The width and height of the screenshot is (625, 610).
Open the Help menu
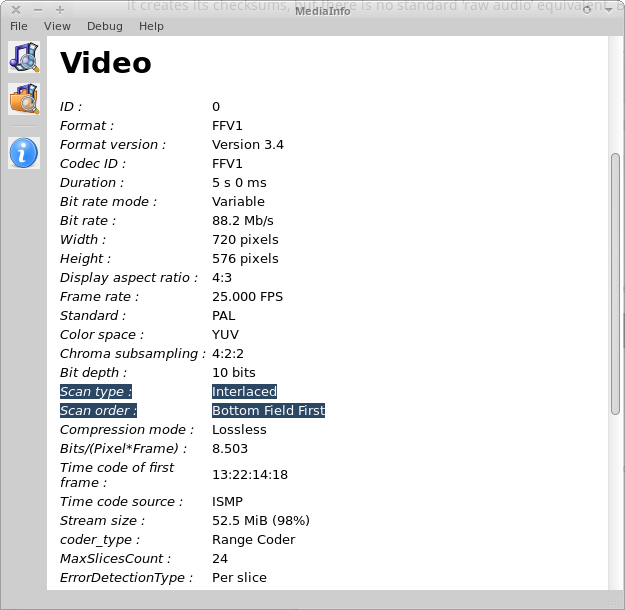[x=151, y=26]
